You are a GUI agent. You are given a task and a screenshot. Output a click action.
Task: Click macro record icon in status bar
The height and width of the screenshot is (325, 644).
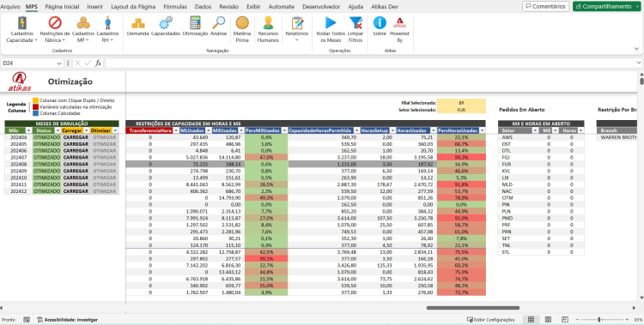[27, 319]
